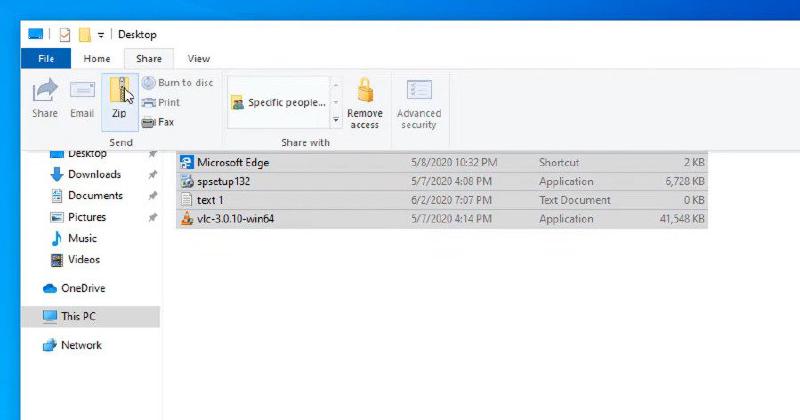The width and height of the screenshot is (800, 420).
Task: Click the Print command in Send group
Action: pos(161,102)
